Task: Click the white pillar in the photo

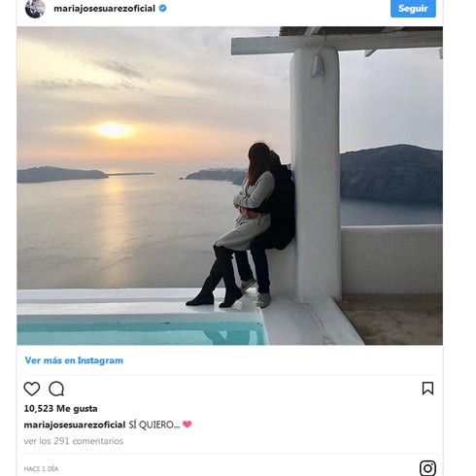Action: [316, 173]
